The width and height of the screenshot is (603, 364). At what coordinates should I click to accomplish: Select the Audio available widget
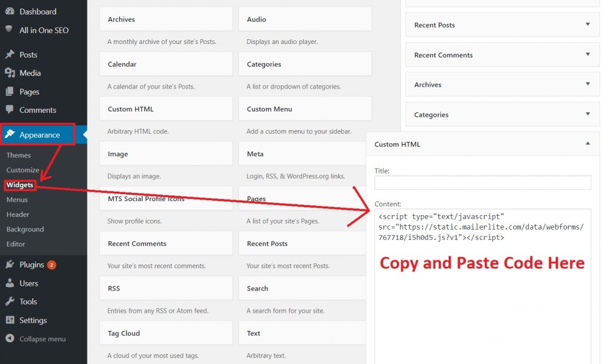click(x=305, y=19)
